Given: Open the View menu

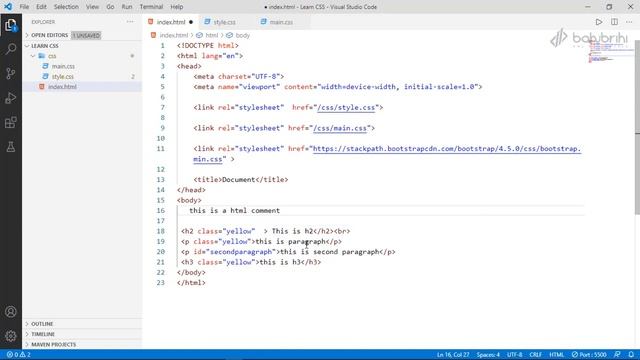Looking at the screenshot, I should pyautogui.click(x=92, y=7).
